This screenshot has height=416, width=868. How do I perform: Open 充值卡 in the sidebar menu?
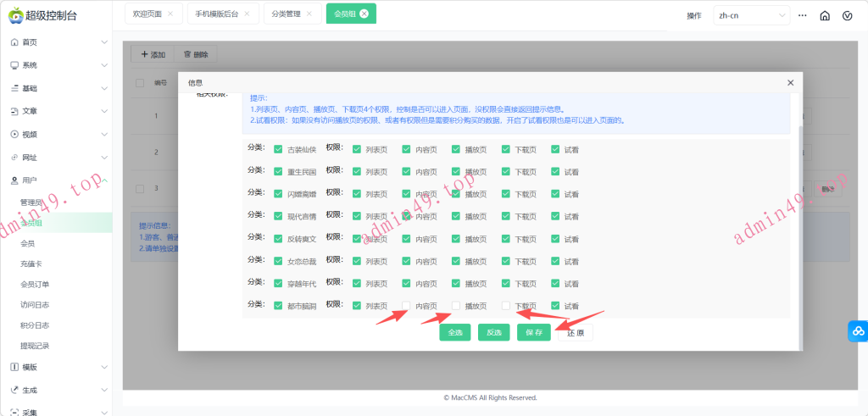coord(31,263)
